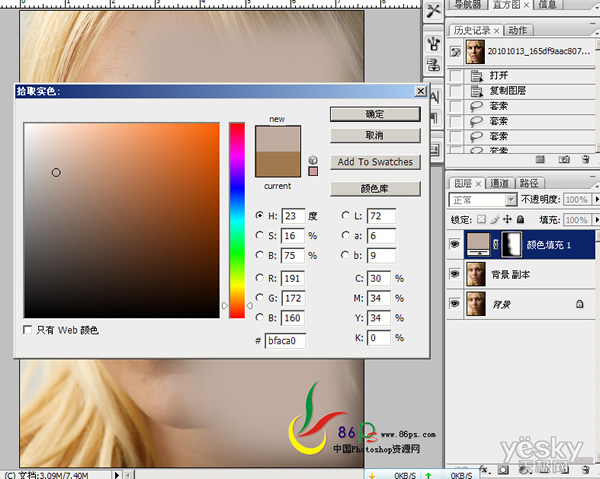Click the hex # color input field
This screenshot has height=479, width=600.
(x=285, y=341)
